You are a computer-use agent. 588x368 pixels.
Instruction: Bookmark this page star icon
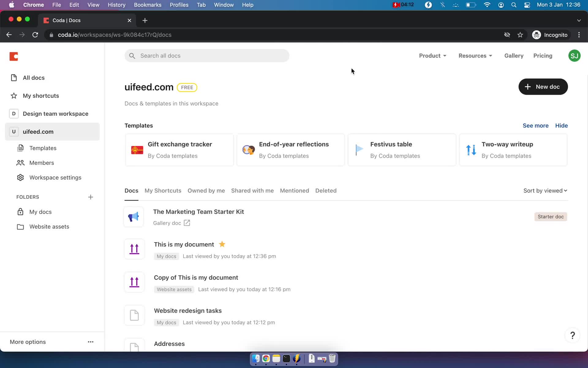pyautogui.click(x=520, y=35)
